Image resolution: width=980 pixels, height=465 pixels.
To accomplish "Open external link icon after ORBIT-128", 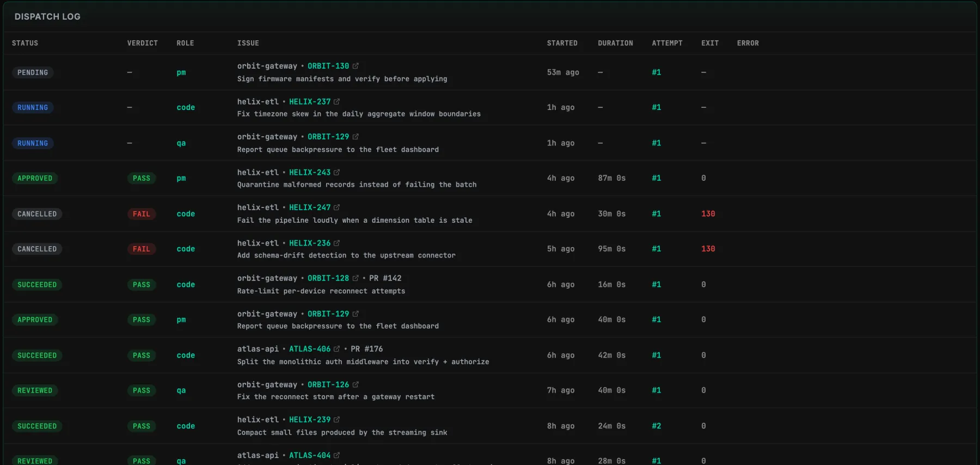I will [x=356, y=278].
